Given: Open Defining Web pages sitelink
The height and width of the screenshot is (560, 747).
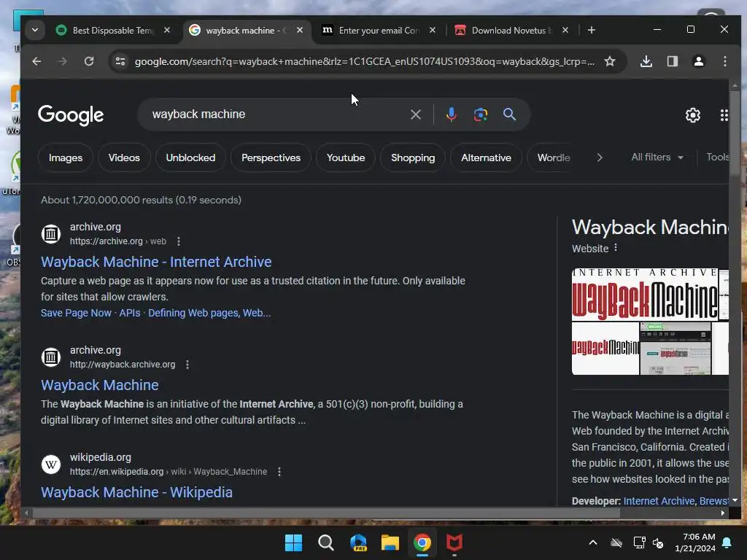Looking at the screenshot, I should pyautogui.click(x=209, y=313).
